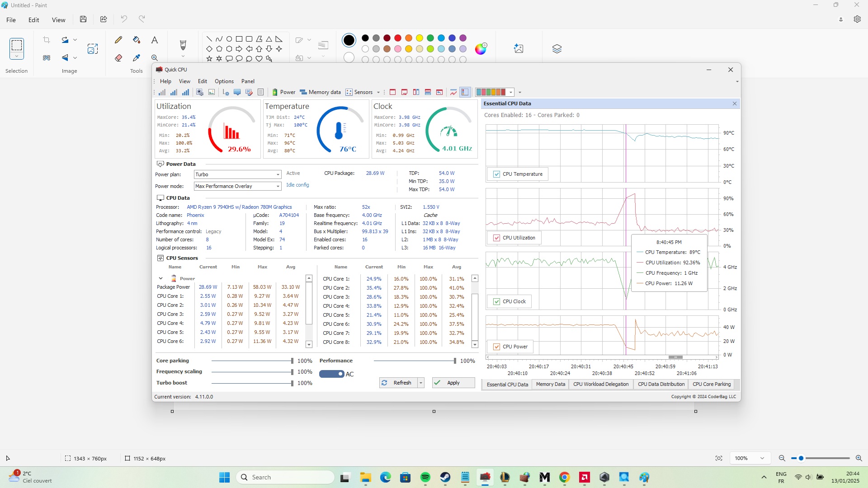This screenshot has width=868, height=488.
Task: Pick the red color swatch
Action: click(x=398, y=38)
